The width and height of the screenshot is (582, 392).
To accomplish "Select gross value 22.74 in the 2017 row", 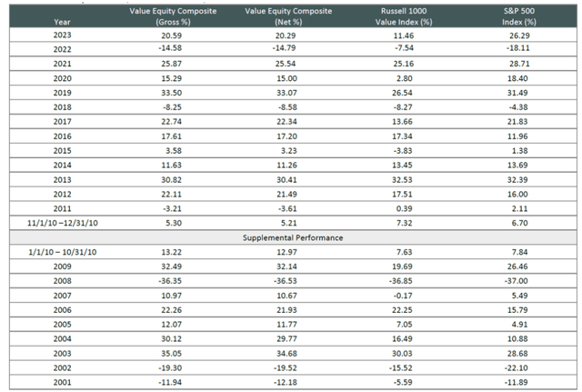I will (172, 121).
